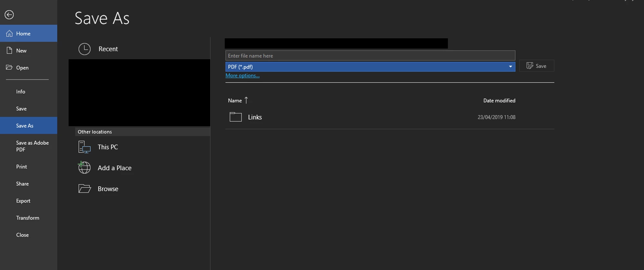Select New in the sidebar
Image resolution: width=644 pixels, height=270 pixels.
(x=29, y=51)
